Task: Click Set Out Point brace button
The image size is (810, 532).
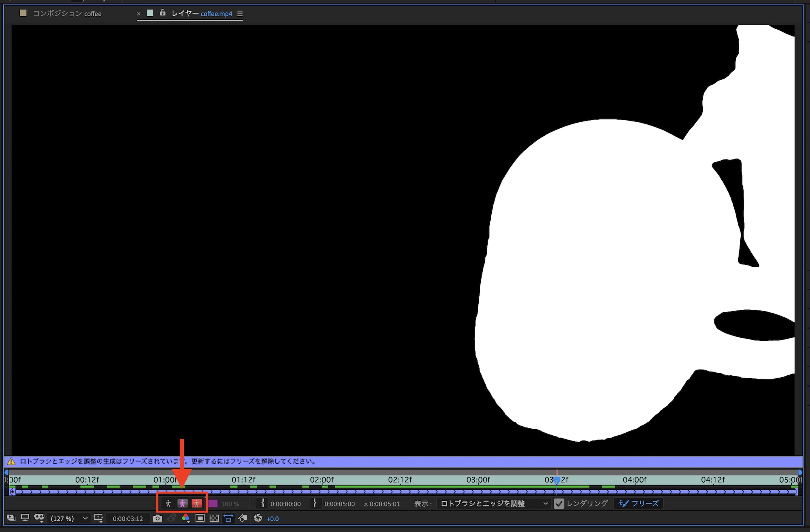Action: (x=315, y=503)
